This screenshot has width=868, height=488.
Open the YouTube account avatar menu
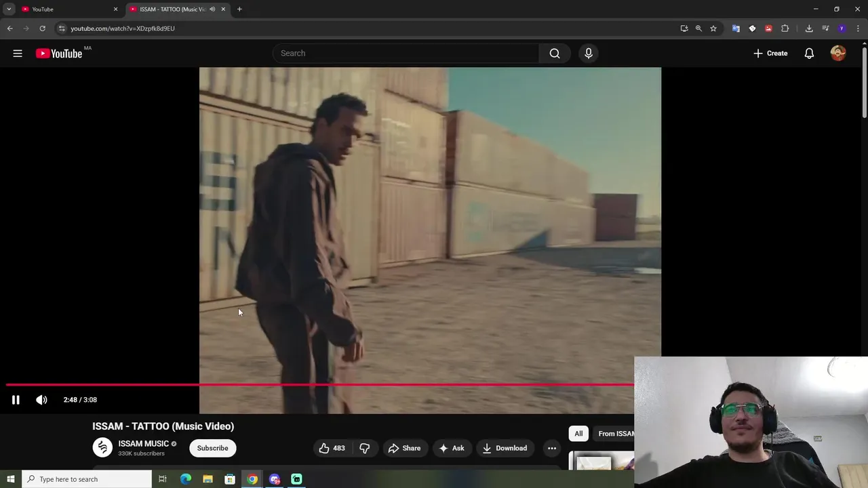(838, 54)
